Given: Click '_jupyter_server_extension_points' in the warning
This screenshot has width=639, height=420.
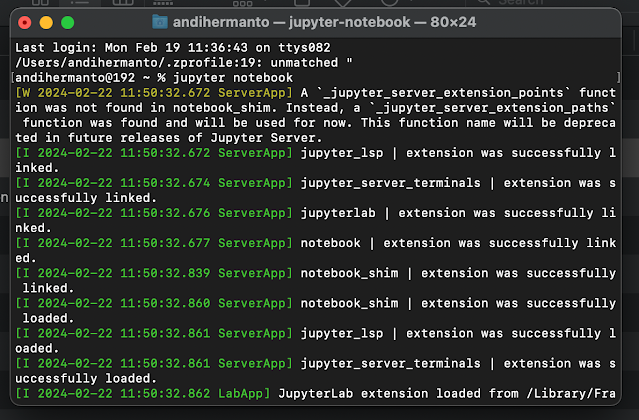Looking at the screenshot, I should tap(444, 93).
